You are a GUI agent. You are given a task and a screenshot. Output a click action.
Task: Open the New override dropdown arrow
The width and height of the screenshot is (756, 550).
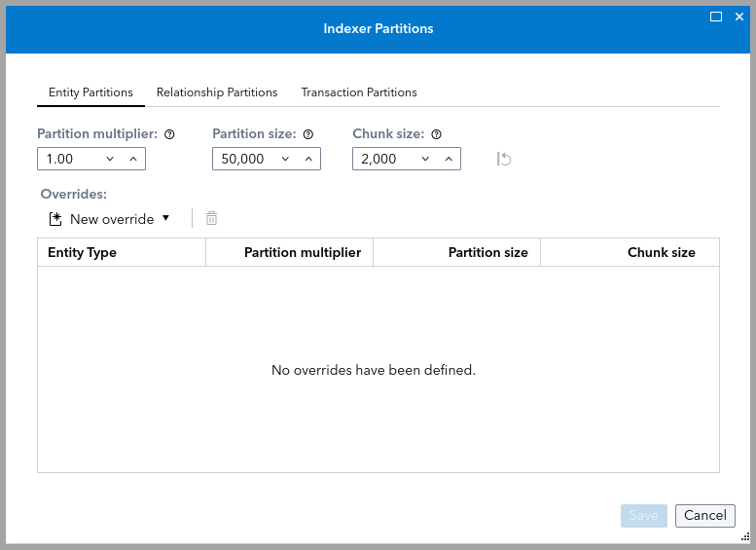[165, 219]
